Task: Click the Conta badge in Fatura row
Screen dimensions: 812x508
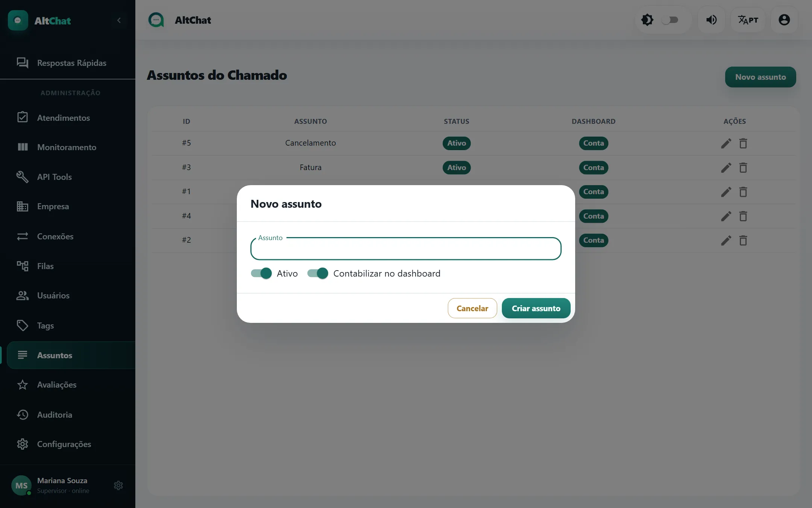Action: click(x=594, y=167)
